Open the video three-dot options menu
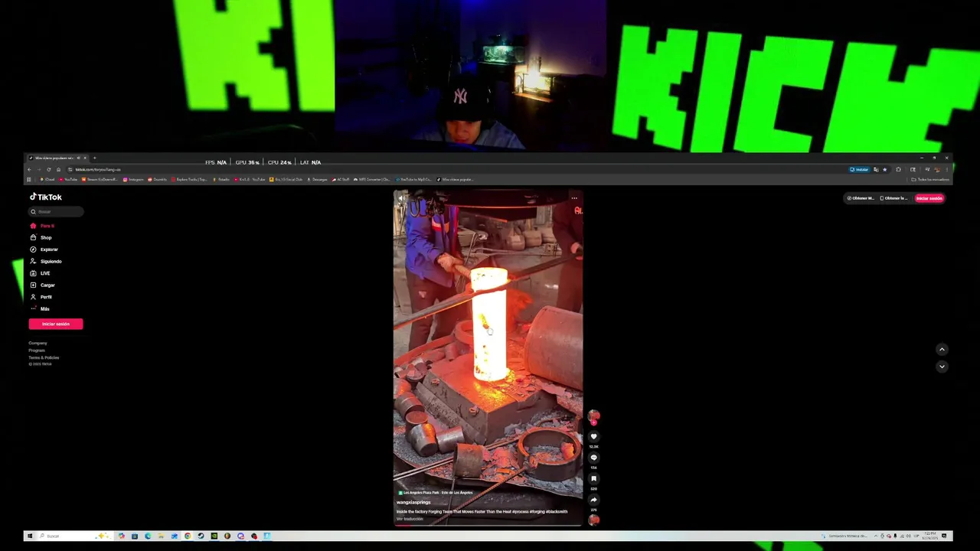The width and height of the screenshot is (980, 551). 574,198
